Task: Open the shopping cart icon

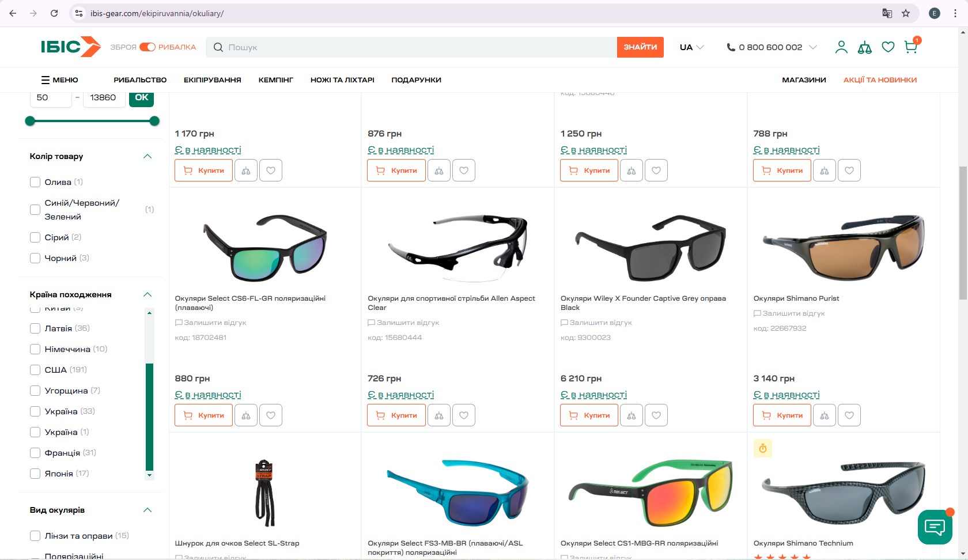Action: (x=911, y=47)
